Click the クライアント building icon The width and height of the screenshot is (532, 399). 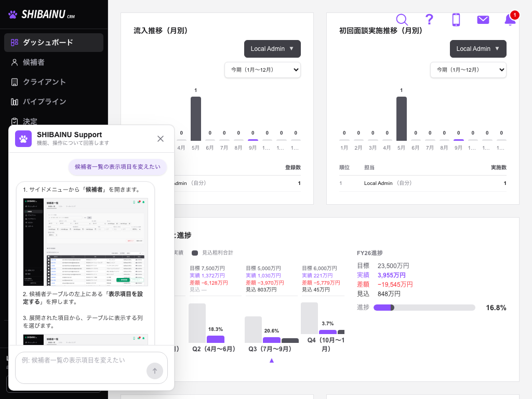pyautogui.click(x=15, y=82)
